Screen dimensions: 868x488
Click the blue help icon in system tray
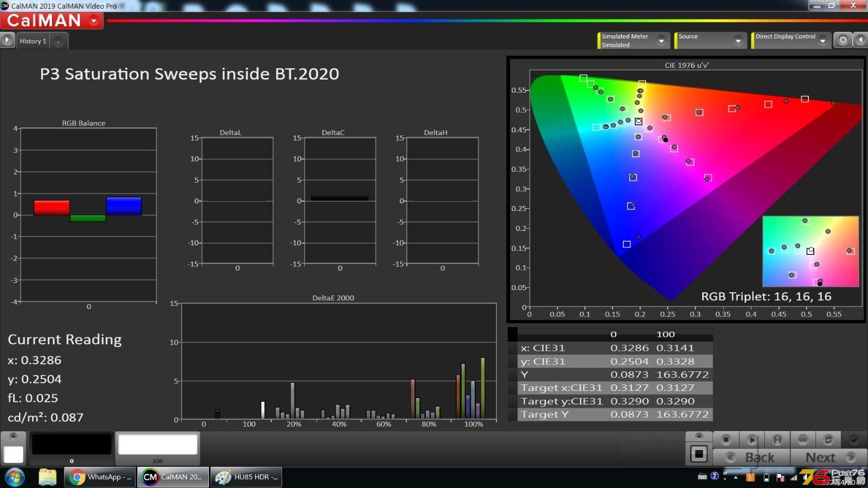[x=714, y=476]
